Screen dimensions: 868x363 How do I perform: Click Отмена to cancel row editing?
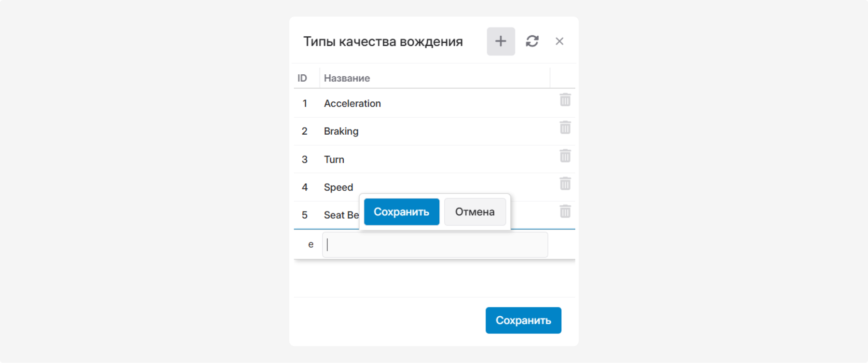(475, 212)
